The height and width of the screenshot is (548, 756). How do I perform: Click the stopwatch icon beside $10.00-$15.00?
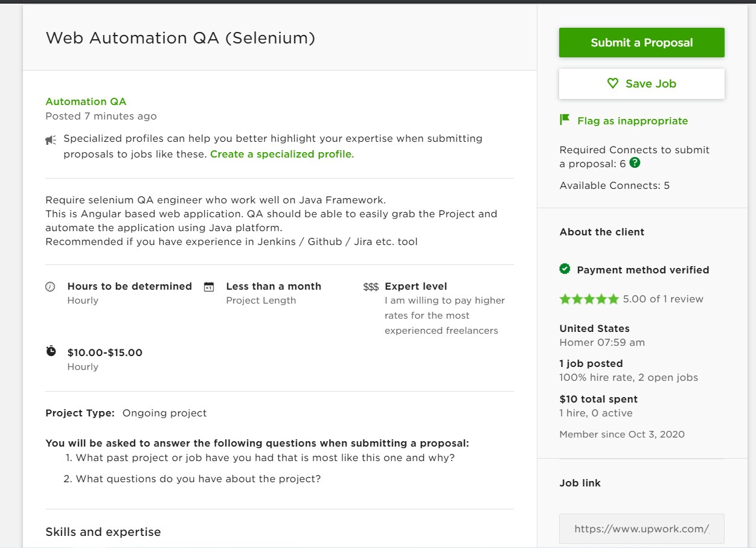(x=51, y=351)
